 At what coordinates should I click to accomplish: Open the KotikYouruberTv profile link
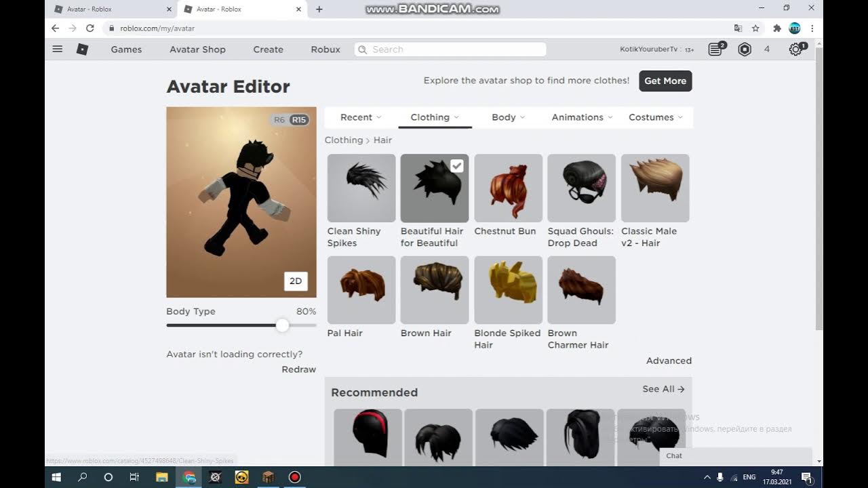pos(649,49)
